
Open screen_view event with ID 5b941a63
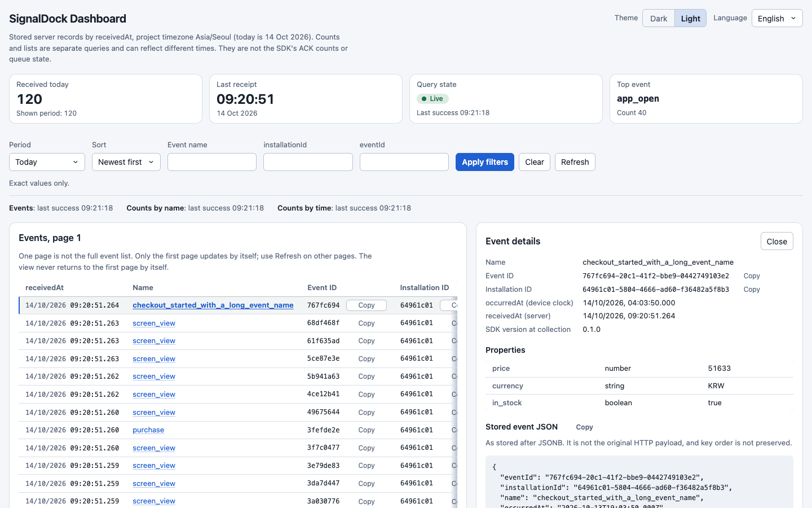tap(154, 376)
